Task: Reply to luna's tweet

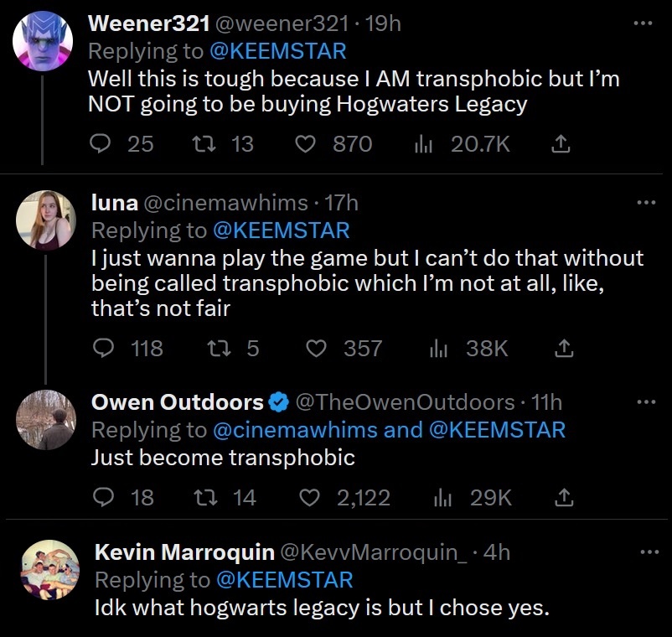Action: point(104,348)
